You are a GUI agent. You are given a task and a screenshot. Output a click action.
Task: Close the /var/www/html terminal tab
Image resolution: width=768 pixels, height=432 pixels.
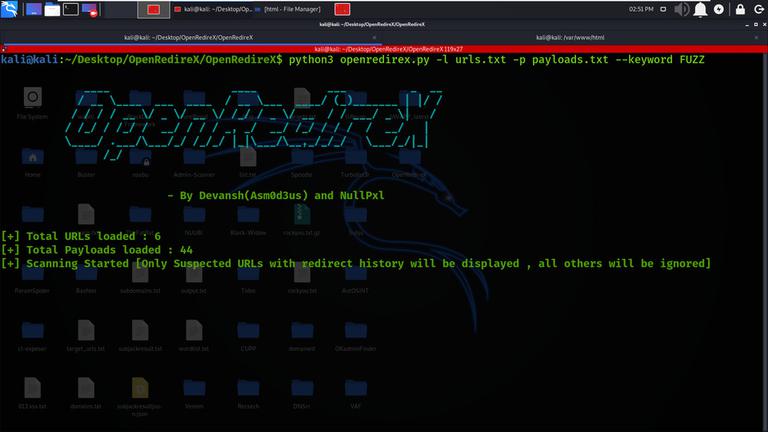pos(757,37)
